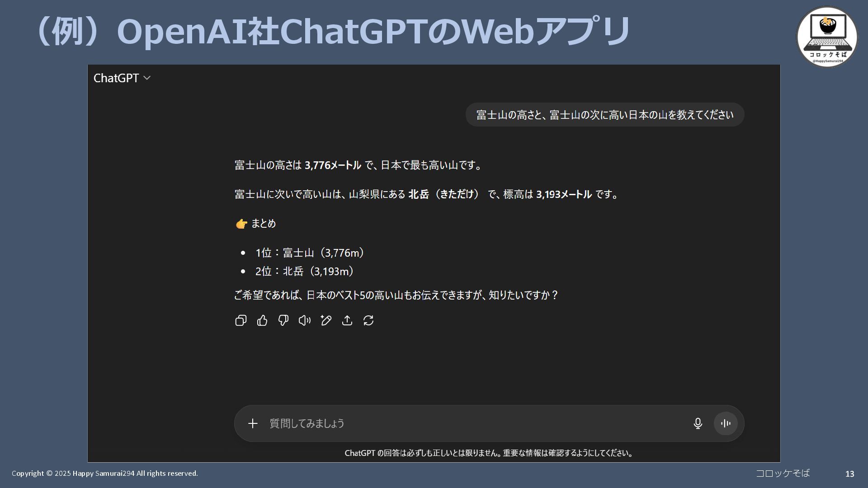Viewport: 868px width, 488px height.
Task: Click the user message about 富士山の高さ
Action: (x=604, y=115)
